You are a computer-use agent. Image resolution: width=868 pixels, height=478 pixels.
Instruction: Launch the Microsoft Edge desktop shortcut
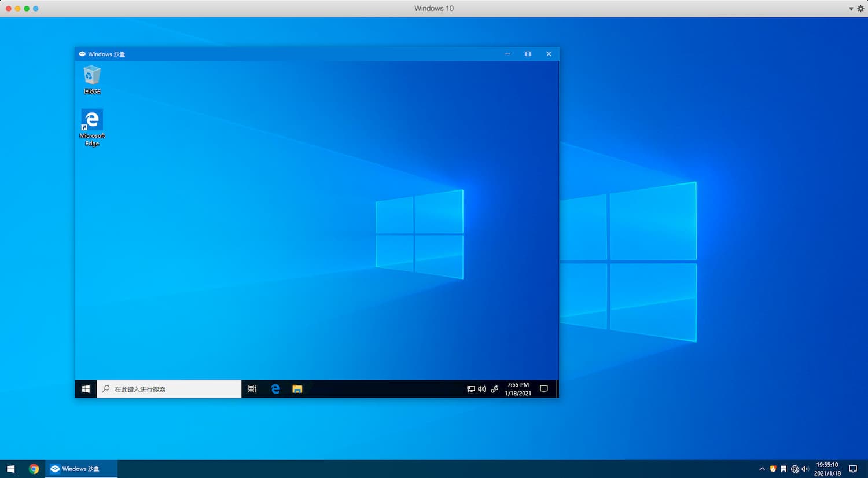tap(91, 119)
